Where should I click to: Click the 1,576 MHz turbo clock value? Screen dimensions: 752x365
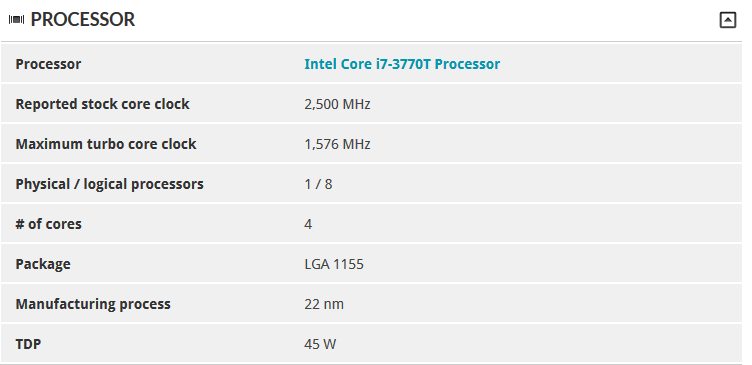coord(337,144)
